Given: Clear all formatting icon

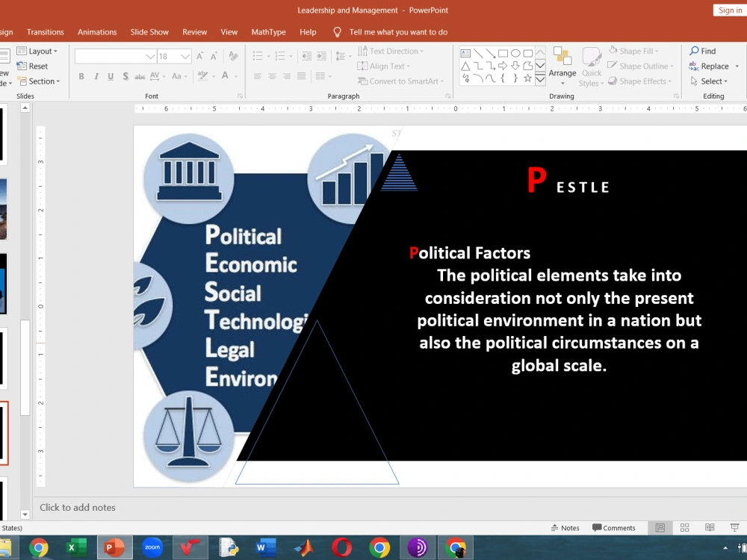Looking at the screenshot, I should 233,56.
